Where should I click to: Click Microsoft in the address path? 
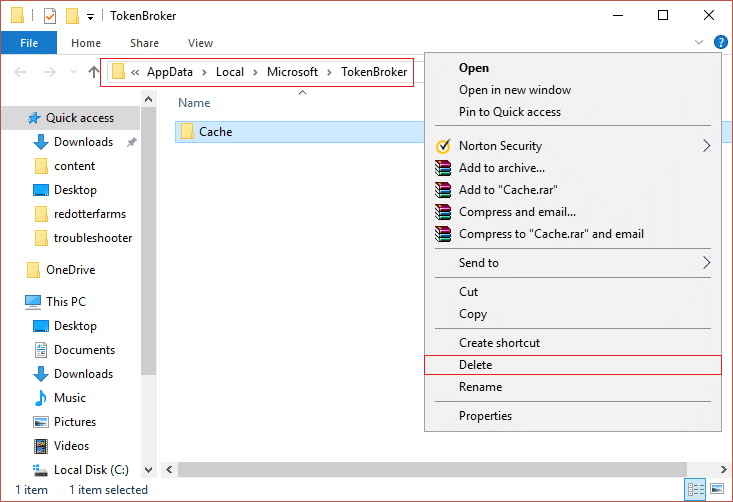point(292,72)
